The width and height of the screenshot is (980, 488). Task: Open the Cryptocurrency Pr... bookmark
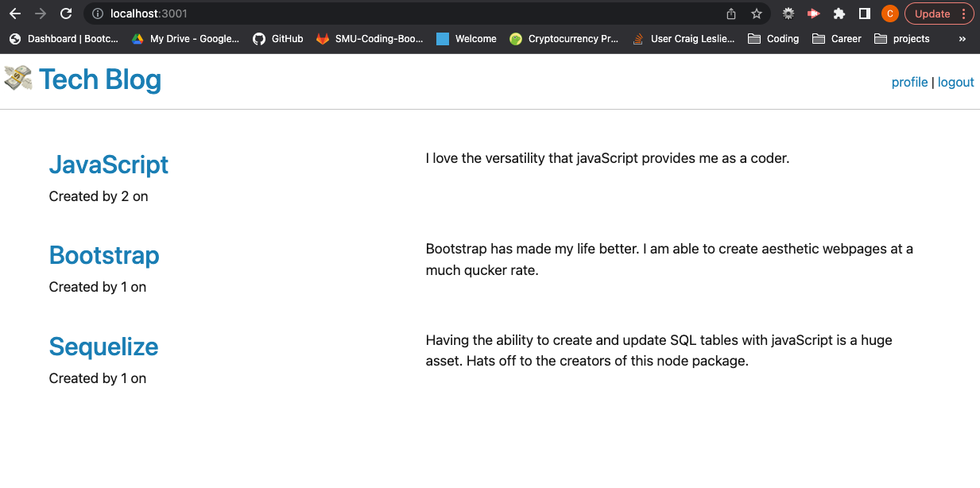coord(564,38)
